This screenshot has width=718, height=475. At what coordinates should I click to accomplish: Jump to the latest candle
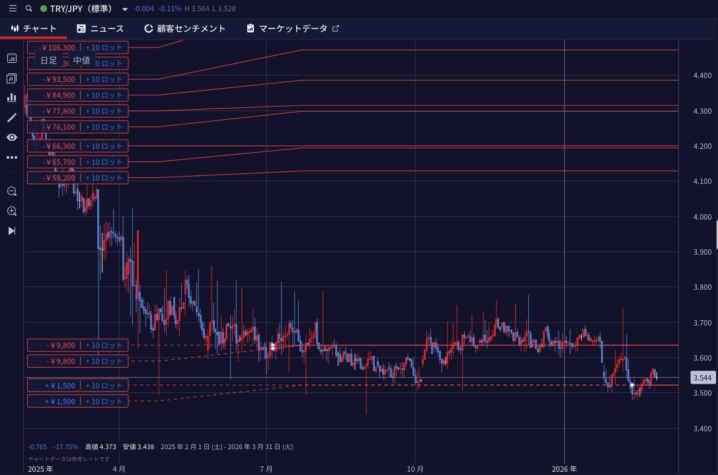(12, 231)
